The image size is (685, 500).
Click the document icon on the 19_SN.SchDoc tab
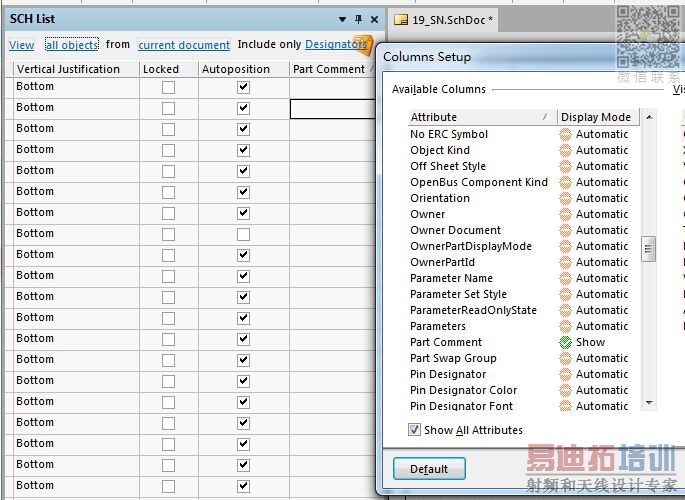(x=401, y=20)
